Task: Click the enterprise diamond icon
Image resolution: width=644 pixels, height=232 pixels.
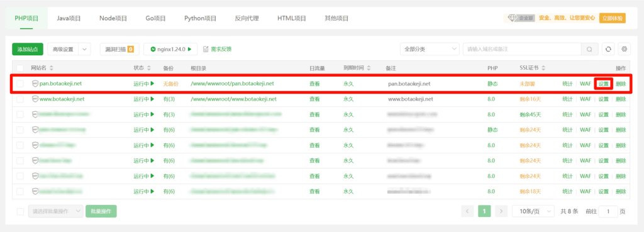Action: (x=512, y=18)
